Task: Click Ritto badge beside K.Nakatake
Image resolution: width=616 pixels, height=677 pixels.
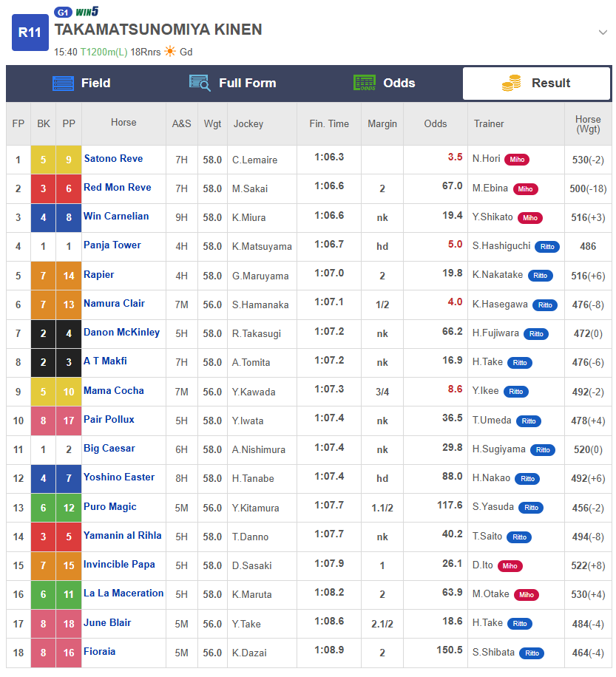Action: point(541,276)
